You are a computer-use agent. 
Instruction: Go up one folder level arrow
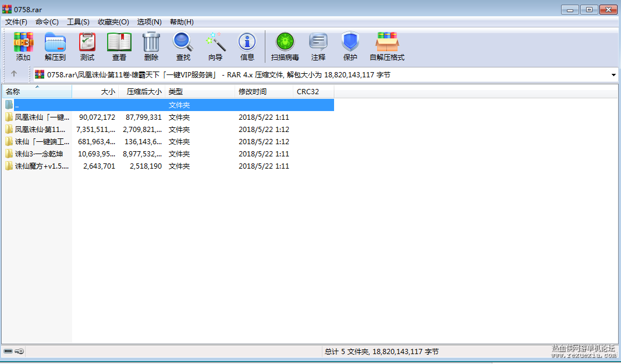14,74
